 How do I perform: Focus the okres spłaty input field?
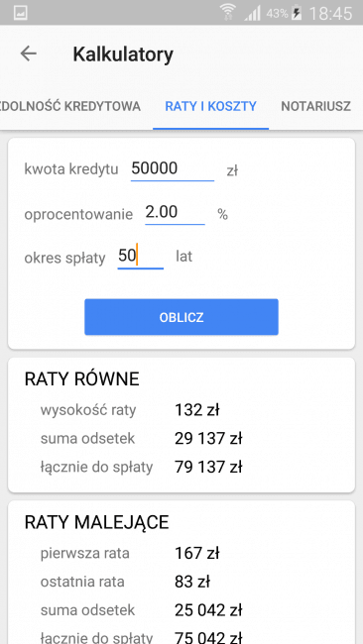(141, 257)
